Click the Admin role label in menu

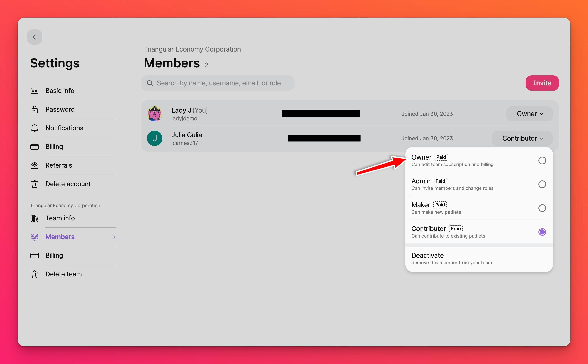pos(421,181)
